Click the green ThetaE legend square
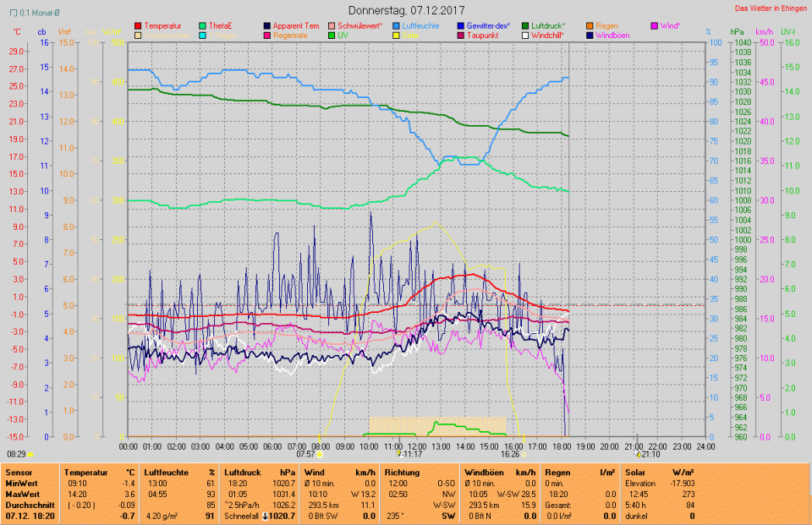The image size is (812, 525). [x=203, y=26]
